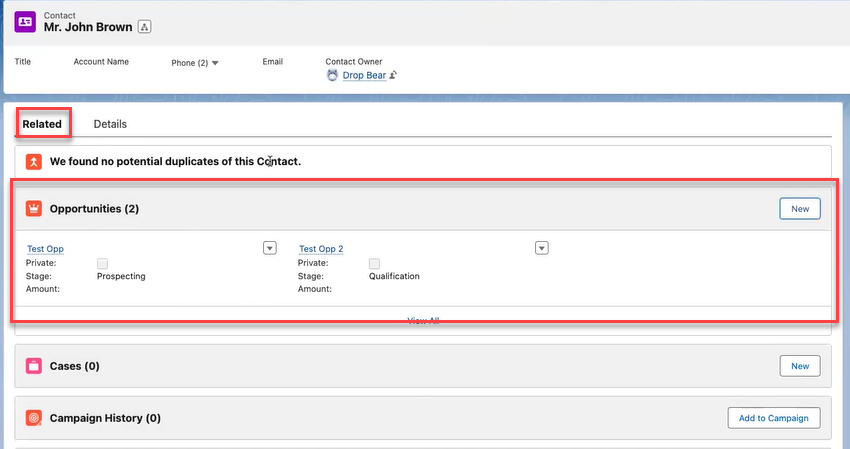Switch to the Details tab

(x=110, y=124)
